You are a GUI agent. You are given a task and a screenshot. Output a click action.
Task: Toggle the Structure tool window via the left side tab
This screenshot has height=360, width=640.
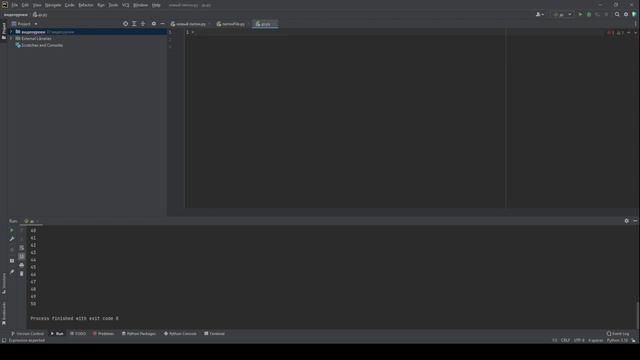click(4, 283)
